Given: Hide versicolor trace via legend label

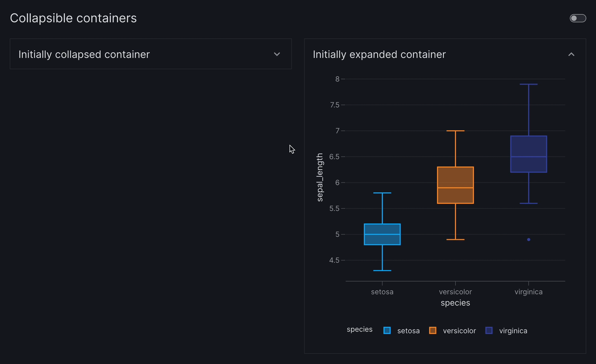Looking at the screenshot, I should [x=459, y=331].
